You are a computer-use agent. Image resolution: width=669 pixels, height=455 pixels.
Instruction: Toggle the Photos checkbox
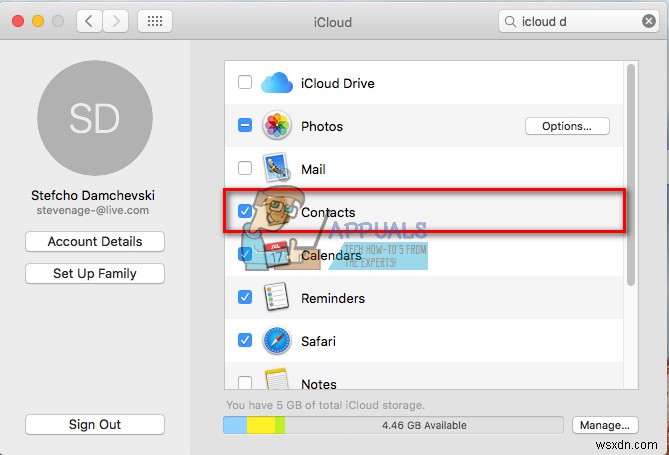pyautogui.click(x=245, y=125)
